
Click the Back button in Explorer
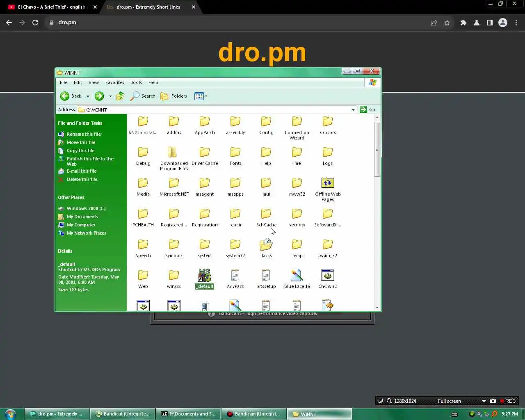click(x=71, y=96)
